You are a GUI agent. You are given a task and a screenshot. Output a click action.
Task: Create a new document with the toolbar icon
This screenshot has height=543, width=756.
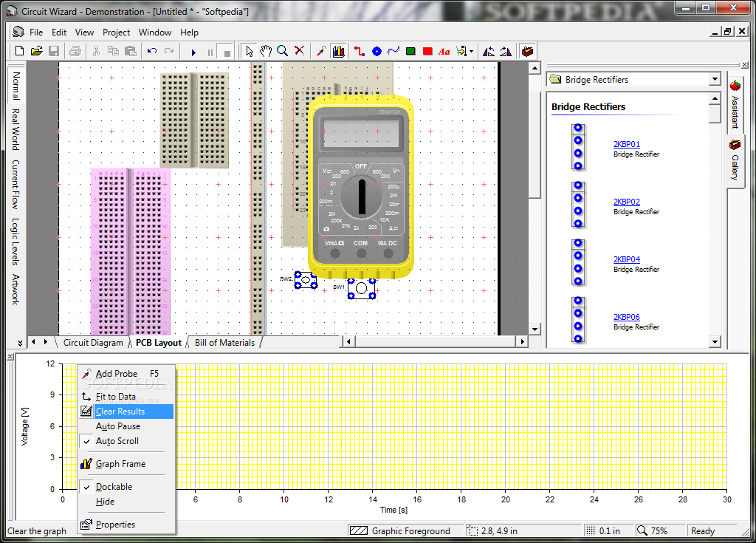tap(20, 51)
